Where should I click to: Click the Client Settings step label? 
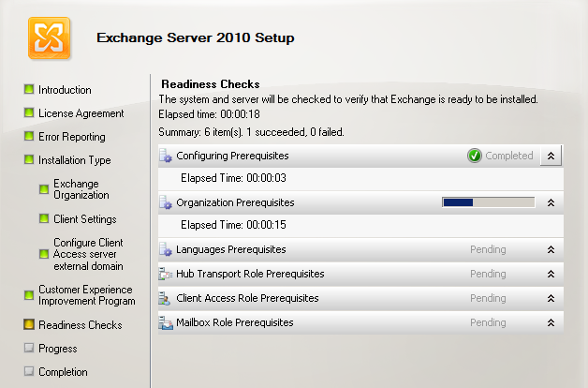coord(85,219)
